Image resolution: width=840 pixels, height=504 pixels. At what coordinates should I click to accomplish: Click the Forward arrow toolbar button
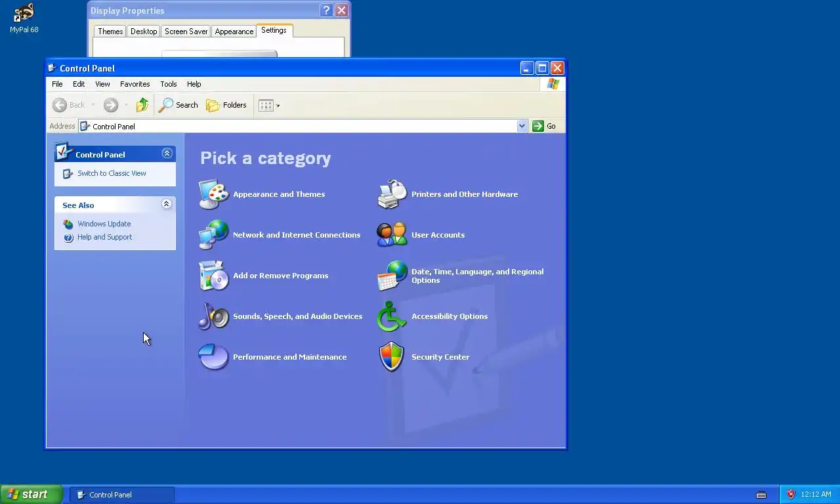pos(110,105)
